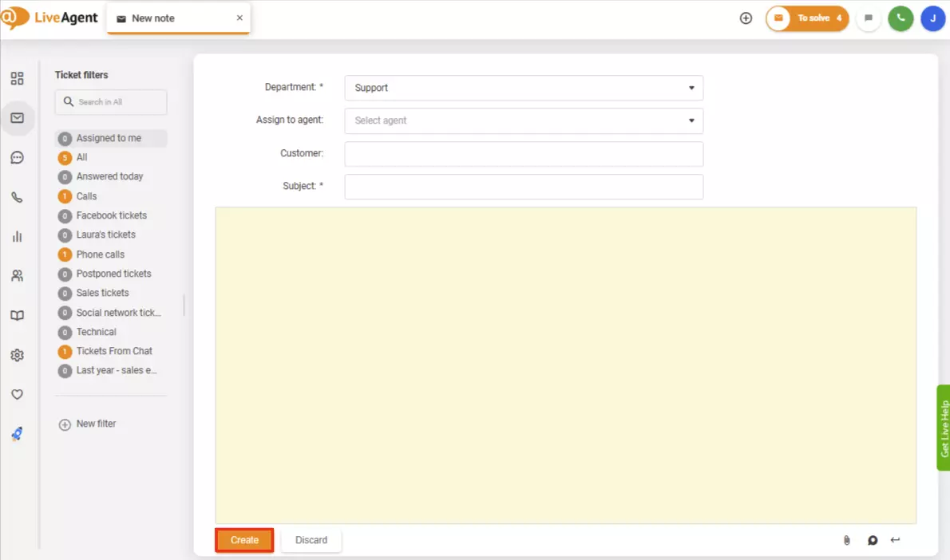Open the Tickets section from the sidebar
950x560 pixels.
(x=18, y=117)
